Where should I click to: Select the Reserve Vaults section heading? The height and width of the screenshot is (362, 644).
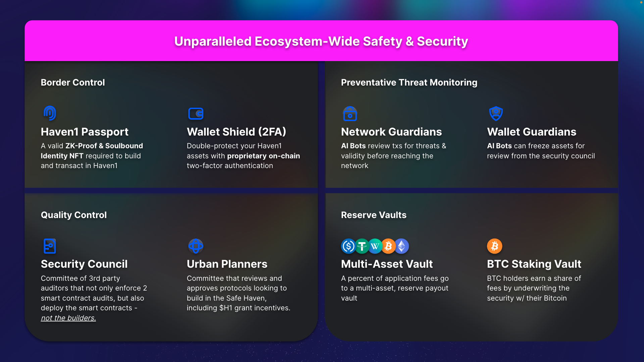click(x=374, y=215)
